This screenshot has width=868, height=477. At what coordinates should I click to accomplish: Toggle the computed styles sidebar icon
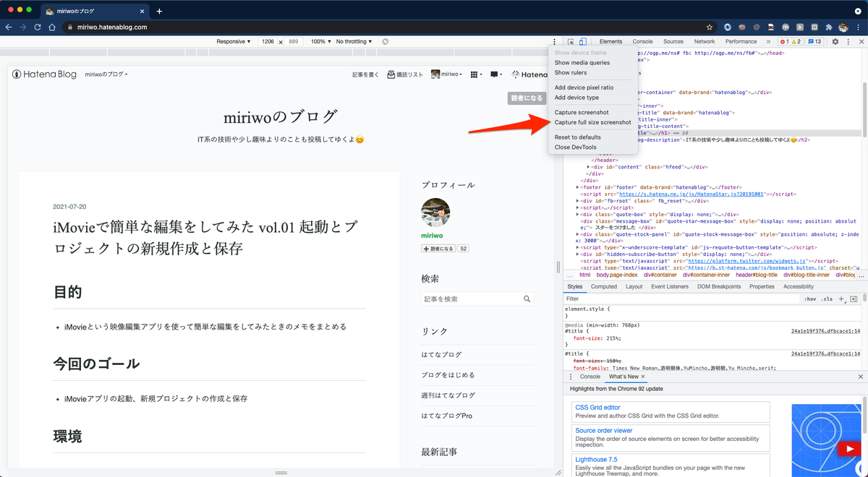[854, 298]
